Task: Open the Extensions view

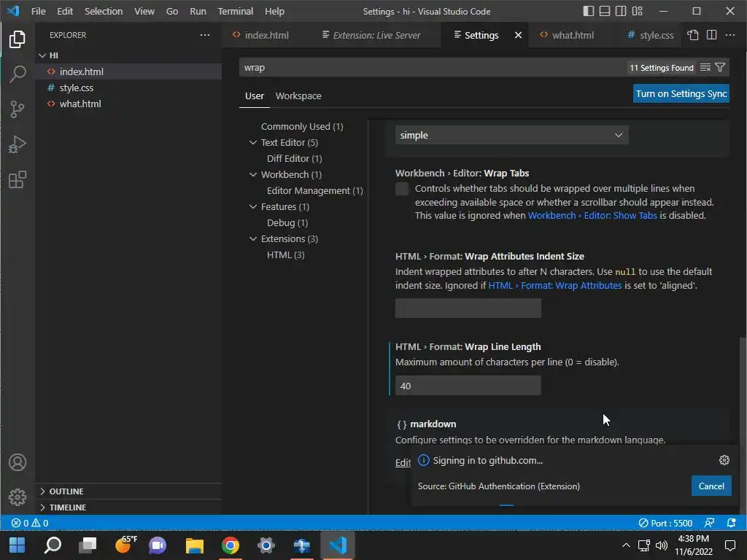Action: [x=18, y=179]
